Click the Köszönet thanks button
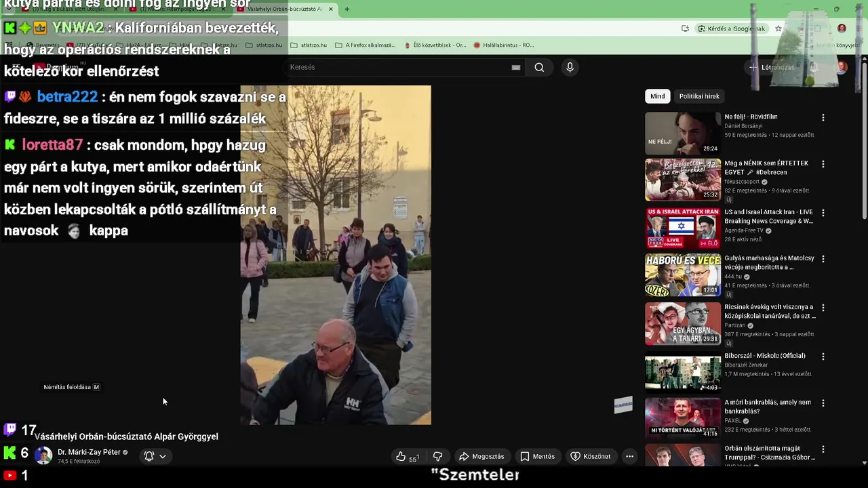 (590, 457)
